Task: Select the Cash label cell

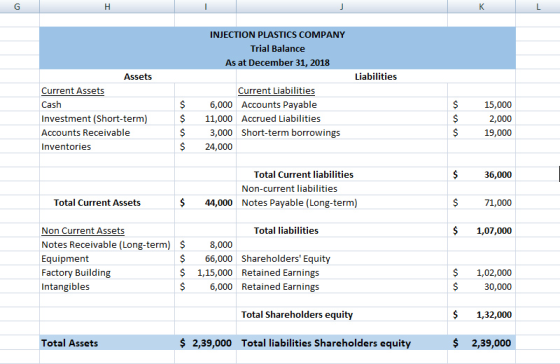Action: coord(107,105)
